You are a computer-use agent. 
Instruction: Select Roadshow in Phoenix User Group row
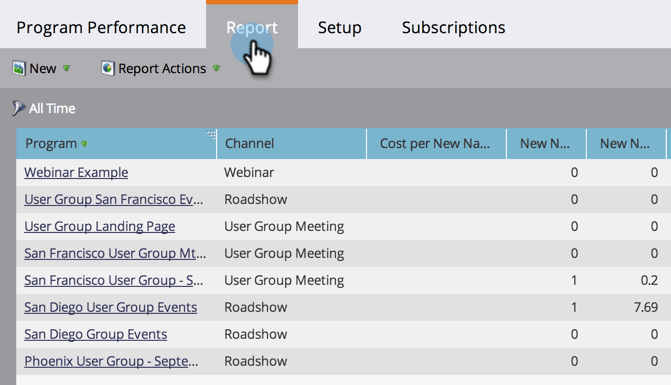point(255,361)
